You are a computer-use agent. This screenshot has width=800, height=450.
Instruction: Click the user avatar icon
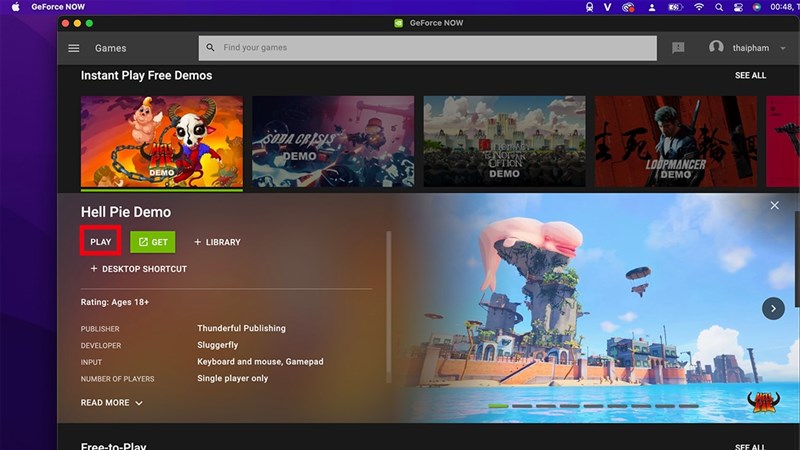pyautogui.click(x=716, y=47)
